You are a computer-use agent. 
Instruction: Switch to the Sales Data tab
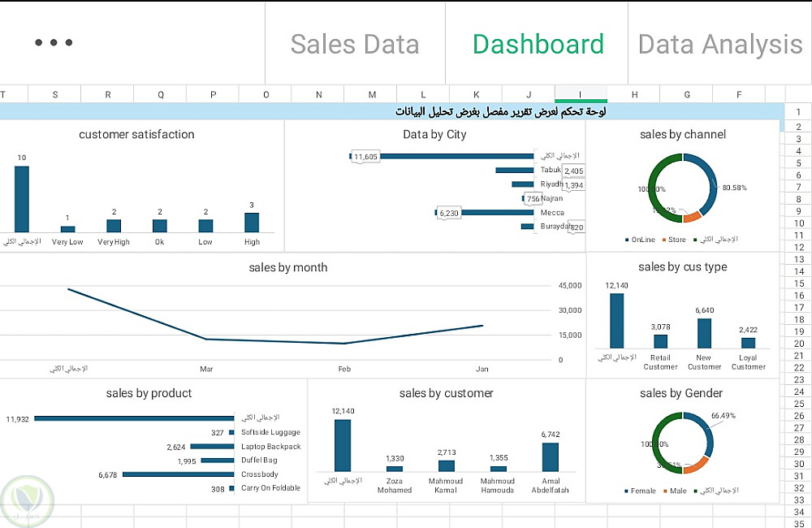pyautogui.click(x=355, y=44)
